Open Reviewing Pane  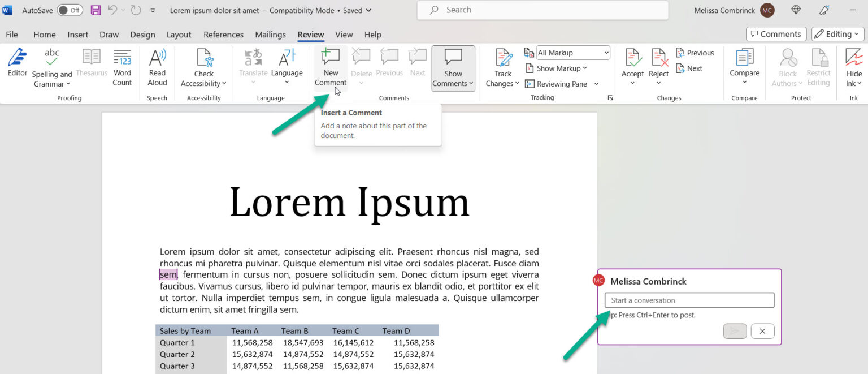[556, 84]
